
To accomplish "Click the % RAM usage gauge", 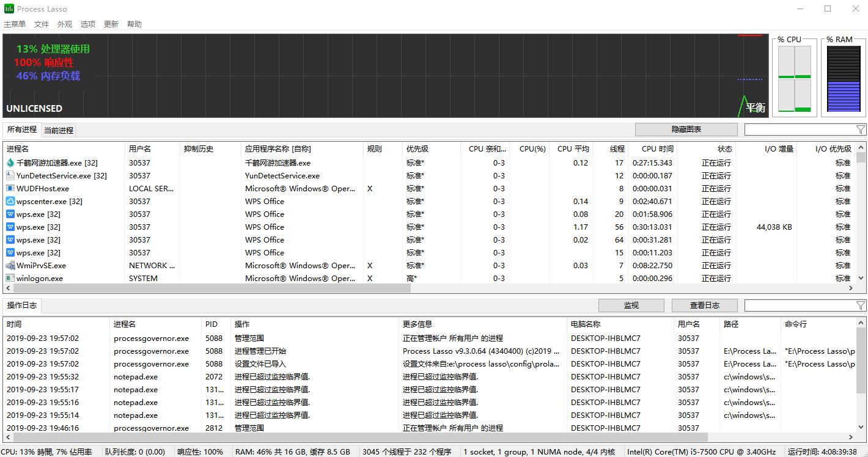I will click(x=844, y=78).
